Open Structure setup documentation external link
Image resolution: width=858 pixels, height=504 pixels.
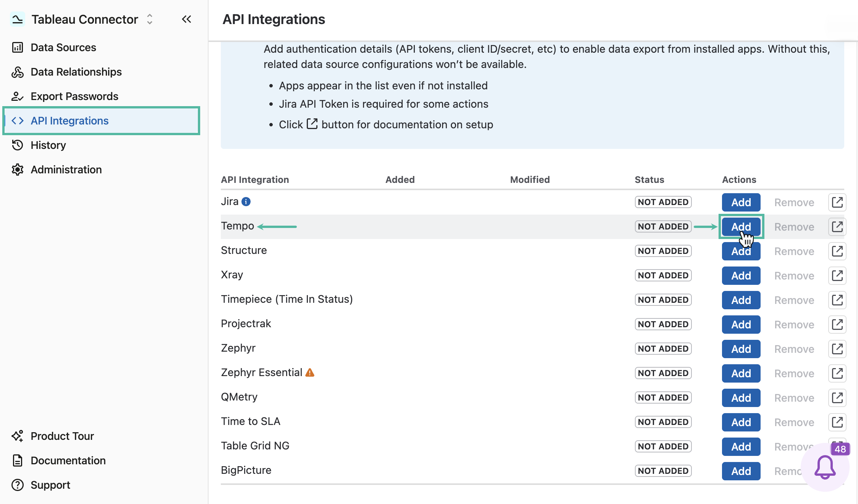tap(837, 251)
